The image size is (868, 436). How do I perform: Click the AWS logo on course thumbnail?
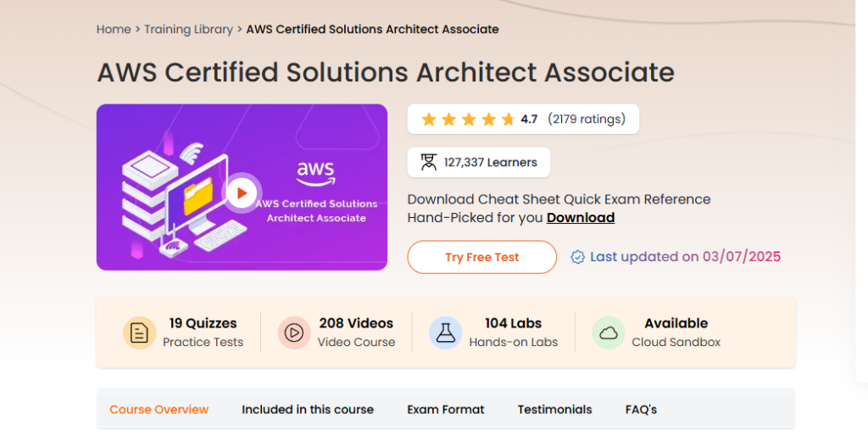pyautogui.click(x=315, y=174)
